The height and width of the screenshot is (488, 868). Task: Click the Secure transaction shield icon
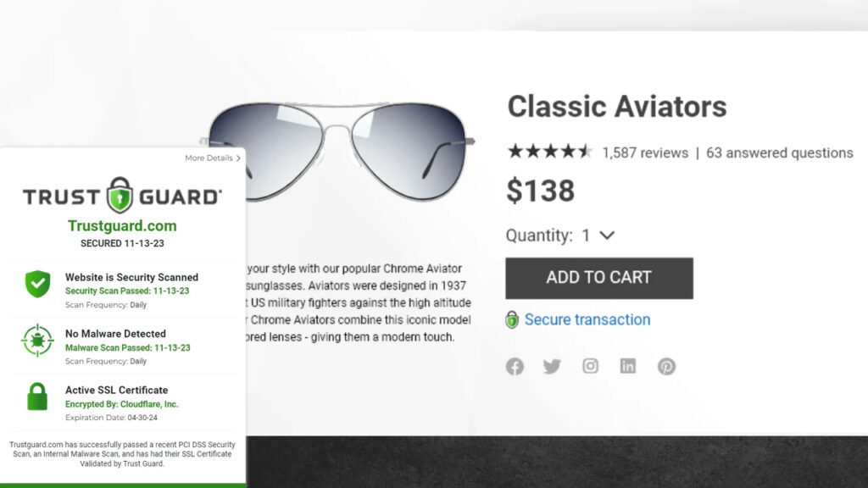click(512, 320)
